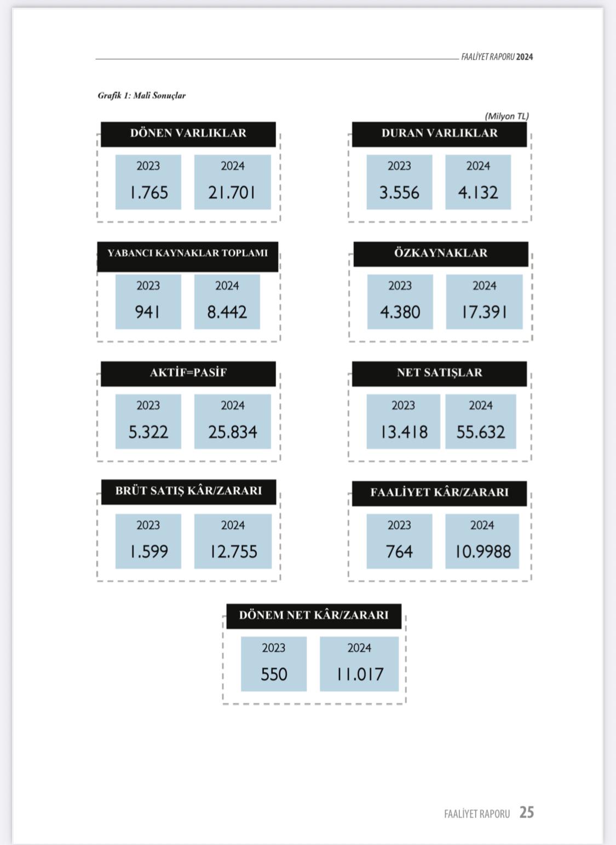Screen dimensions: 616x845
Task: Click the FAALİYET KÂR/ZARARI header
Action: [x=439, y=493]
